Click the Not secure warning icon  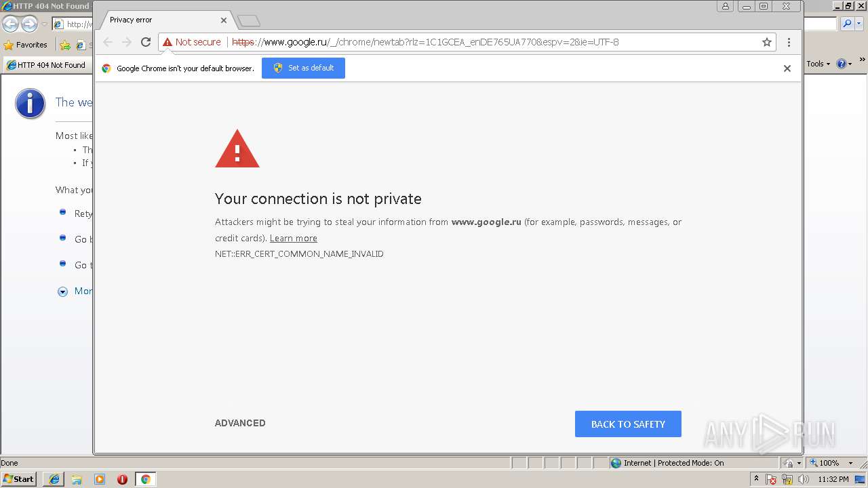pyautogui.click(x=167, y=42)
